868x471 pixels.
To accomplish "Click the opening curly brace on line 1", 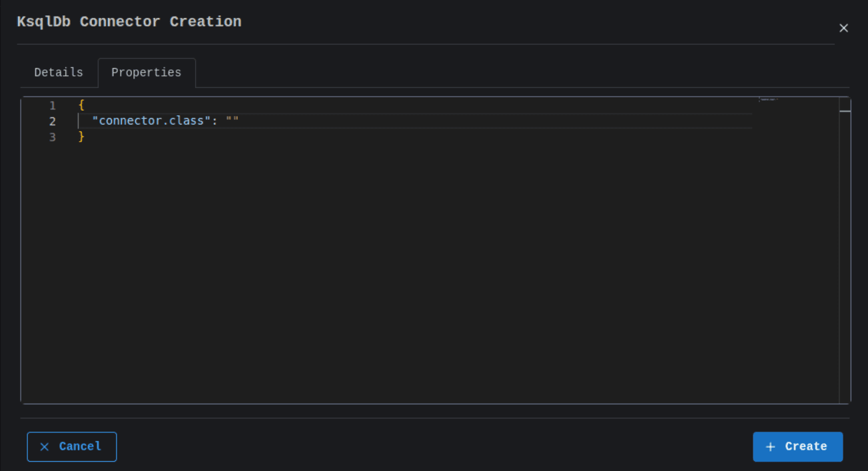I will coord(81,105).
